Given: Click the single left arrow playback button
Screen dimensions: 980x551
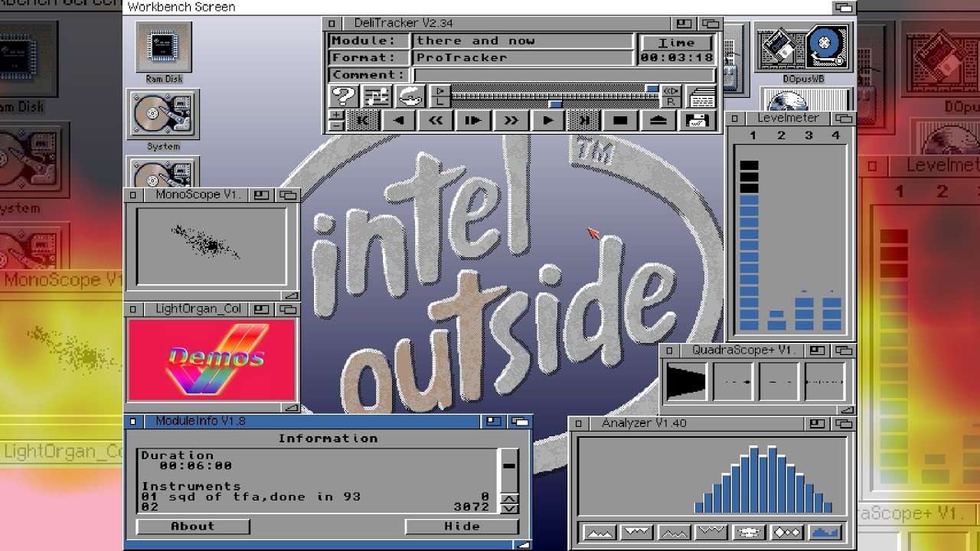Looking at the screenshot, I should coord(398,120).
